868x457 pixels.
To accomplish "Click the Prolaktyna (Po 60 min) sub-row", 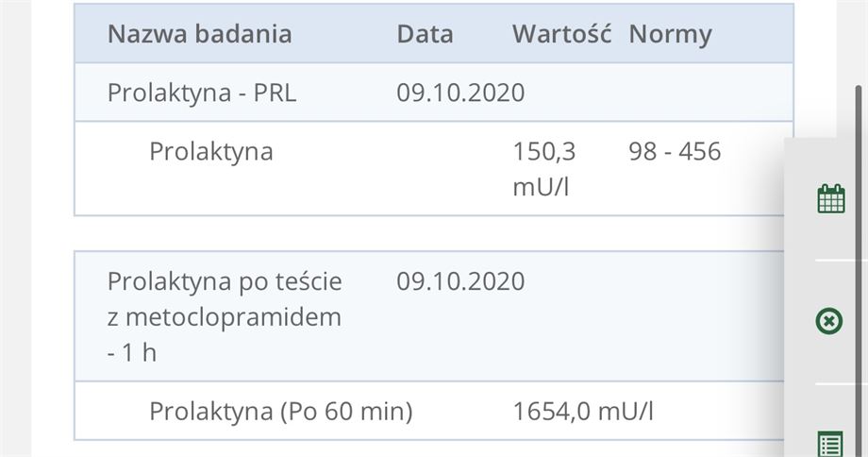I will click(x=429, y=411).
